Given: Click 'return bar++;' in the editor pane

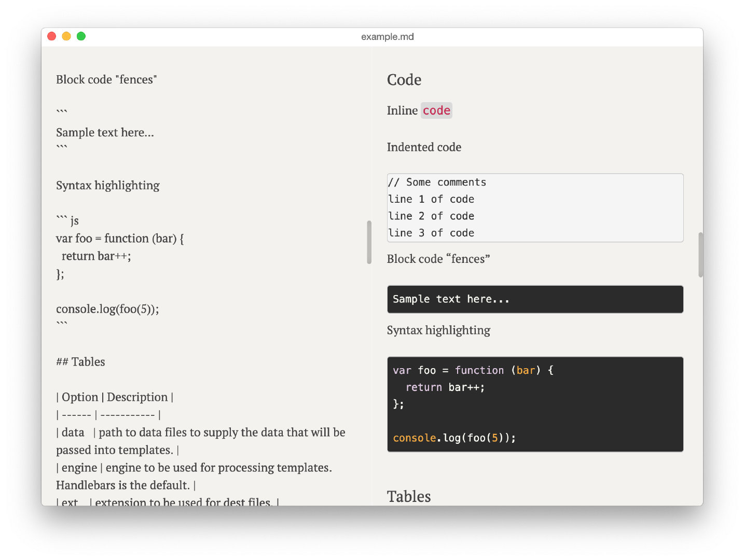Looking at the screenshot, I should pos(97,256).
